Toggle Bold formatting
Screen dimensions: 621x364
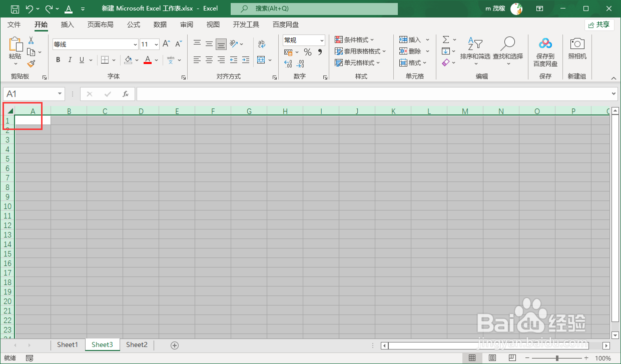pos(58,60)
